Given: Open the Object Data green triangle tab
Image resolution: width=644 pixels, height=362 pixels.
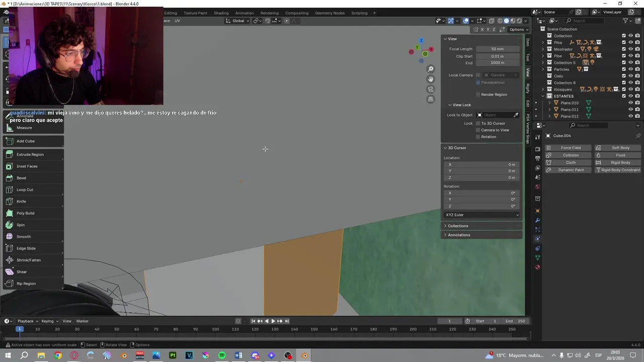Looking at the screenshot, I should coord(537,258).
